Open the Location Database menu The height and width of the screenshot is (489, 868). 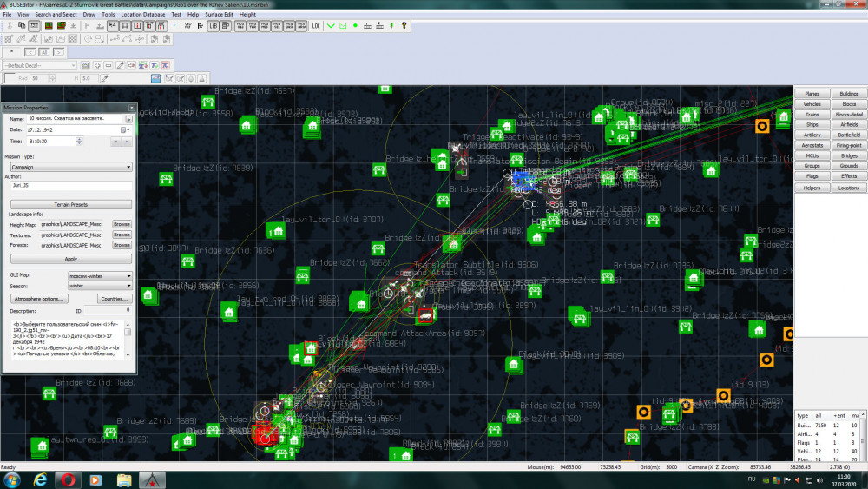[x=143, y=15]
